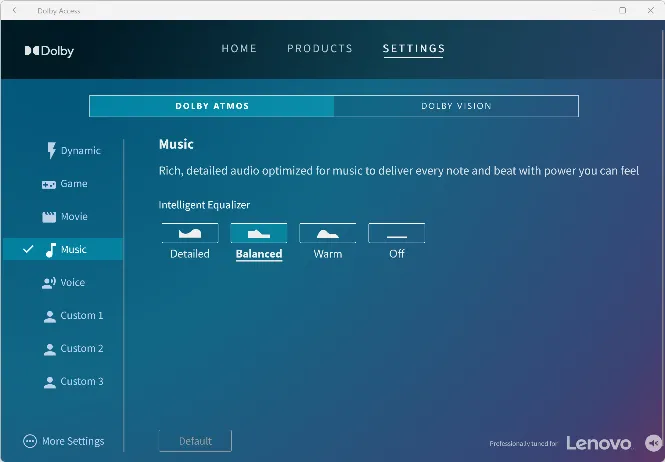This screenshot has width=665, height=462.
Task: Click the back arrow in title bar
Action: 13,10
